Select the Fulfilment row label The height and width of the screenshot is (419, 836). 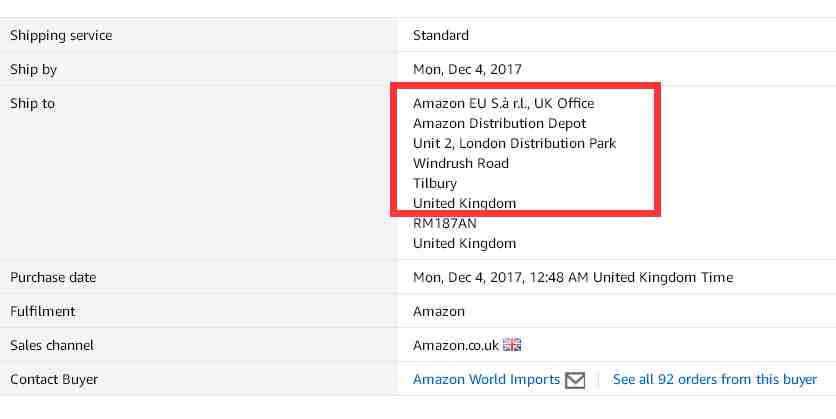point(43,311)
